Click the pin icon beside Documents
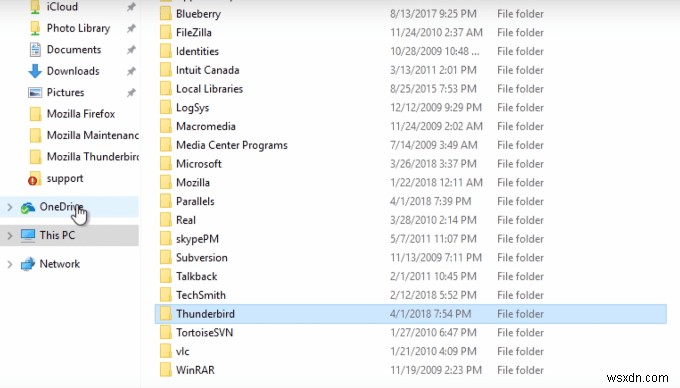This screenshot has height=388, width=680. (x=131, y=50)
